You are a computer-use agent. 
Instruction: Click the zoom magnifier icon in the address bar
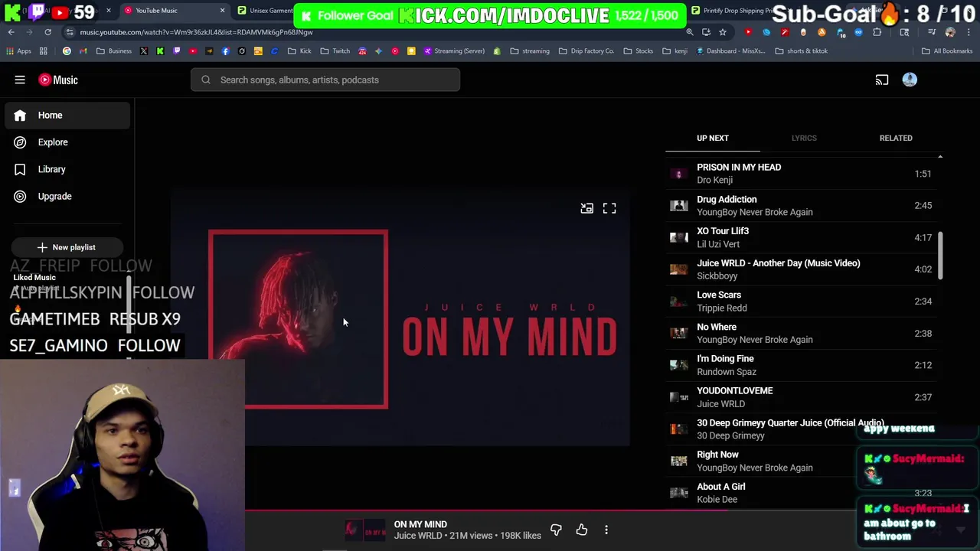pyautogui.click(x=690, y=32)
